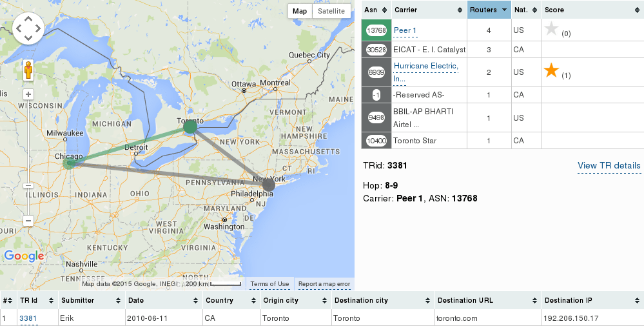Screen dimensions: 644x326
Task: Click ASN badge 30528
Action: [x=376, y=50]
